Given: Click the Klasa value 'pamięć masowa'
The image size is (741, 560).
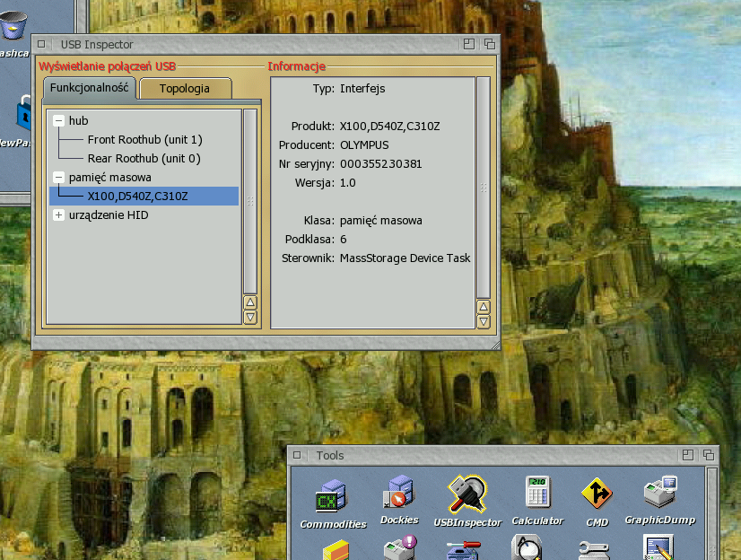Looking at the screenshot, I should click(x=381, y=221).
